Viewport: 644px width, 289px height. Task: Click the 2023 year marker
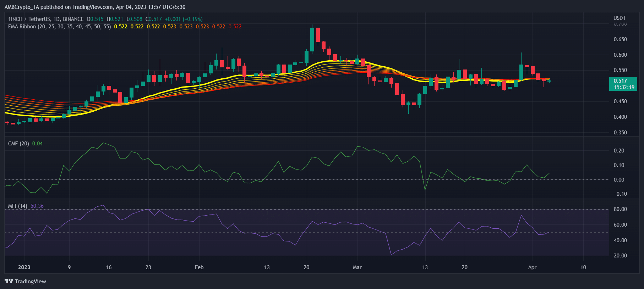24,267
